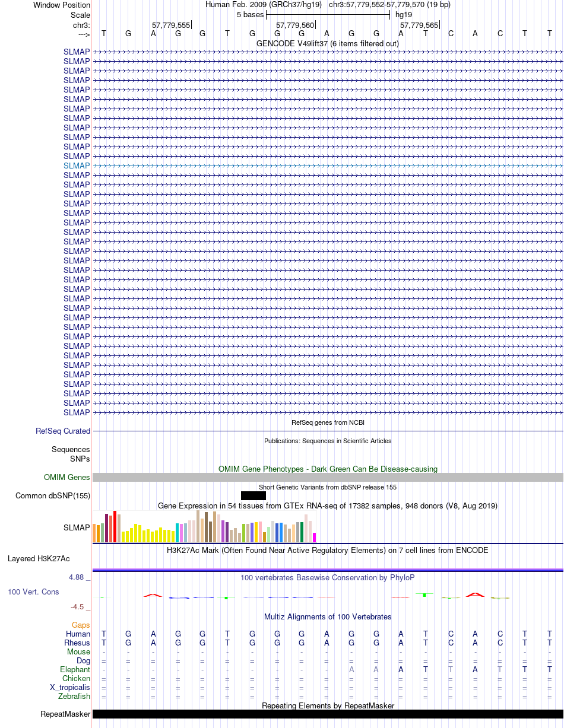Click the green OMIM Genes label
The height and width of the screenshot is (728, 564).
click(x=67, y=478)
